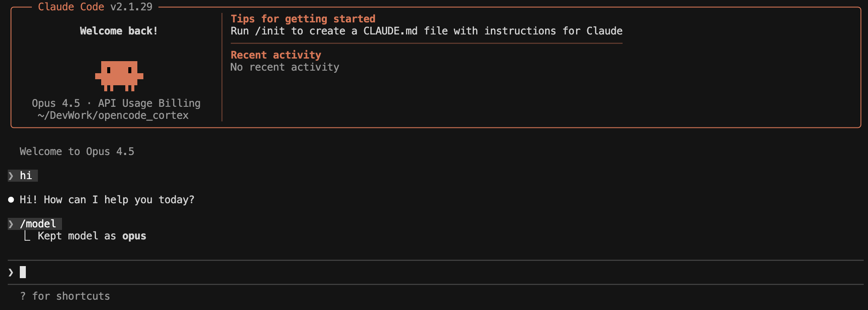The width and height of the screenshot is (868, 310).
Task: Click the 'Claude Code v2.1.29' title text
Action: tap(95, 7)
